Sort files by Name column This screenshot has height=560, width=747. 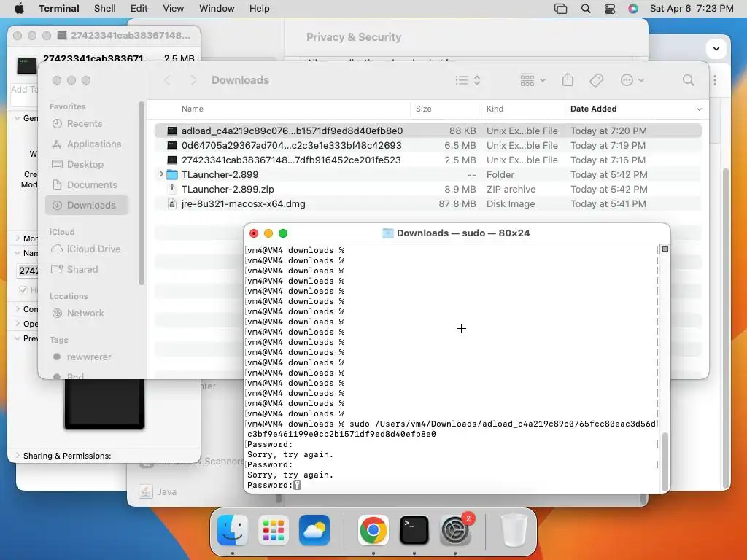coord(193,109)
